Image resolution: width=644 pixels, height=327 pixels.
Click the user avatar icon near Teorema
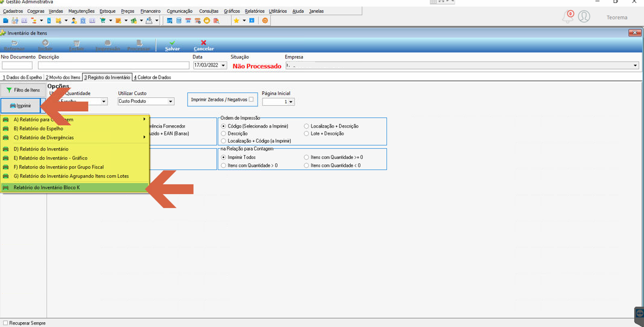coord(584,16)
